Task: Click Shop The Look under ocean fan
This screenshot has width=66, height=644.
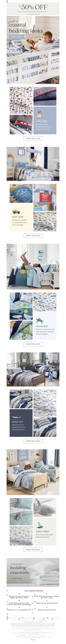Action: (x=33, y=344)
